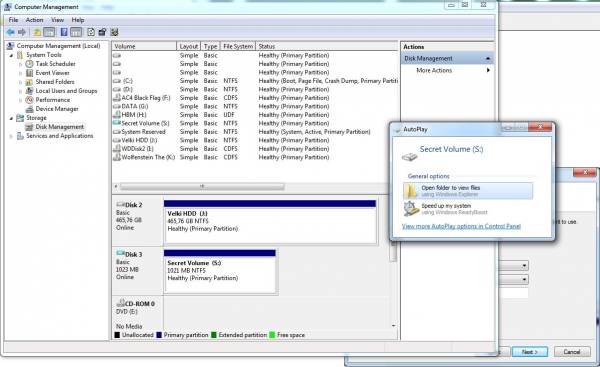Viewport: 600px width, 367px height.
Task: Open the lower dropdown in background wizard
Action: (x=524, y=279)
